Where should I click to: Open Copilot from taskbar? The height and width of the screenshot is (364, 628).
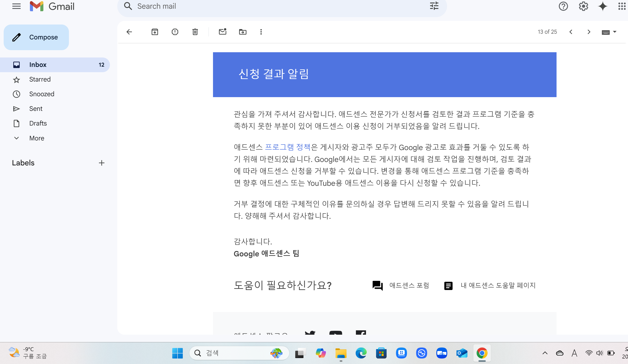click(x=321, y=353)
